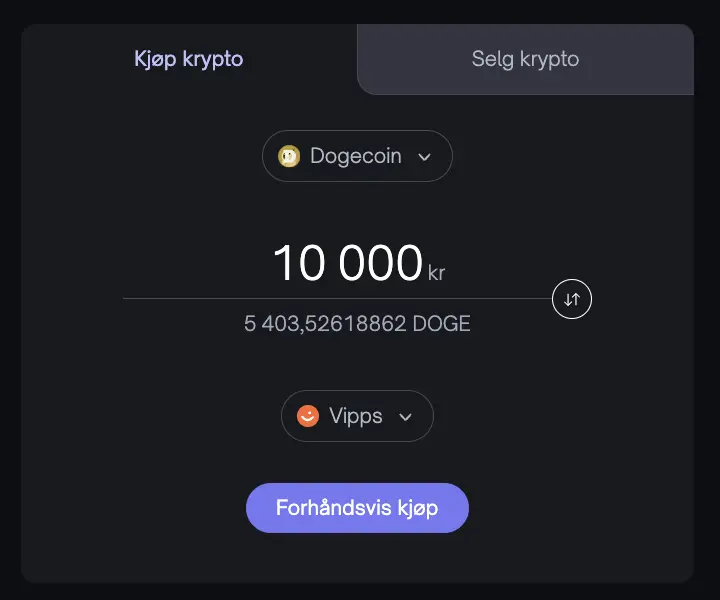Click the orange Vipps smiley logo

point(308,416)
